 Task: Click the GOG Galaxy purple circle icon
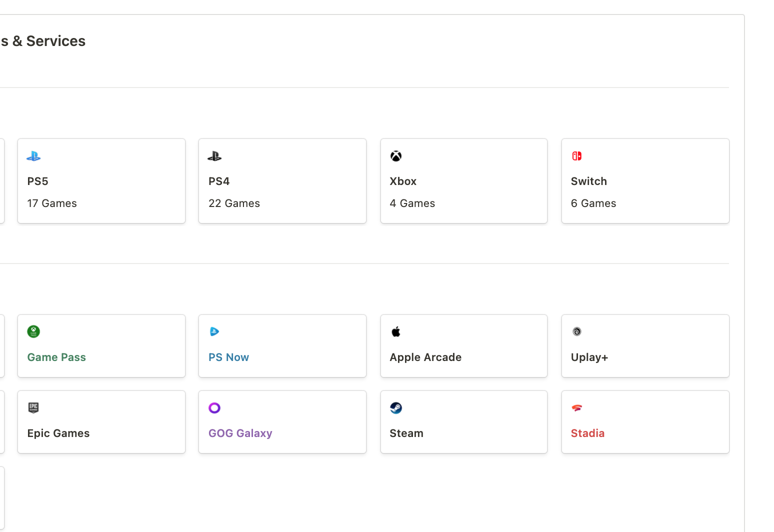point(214,407)
